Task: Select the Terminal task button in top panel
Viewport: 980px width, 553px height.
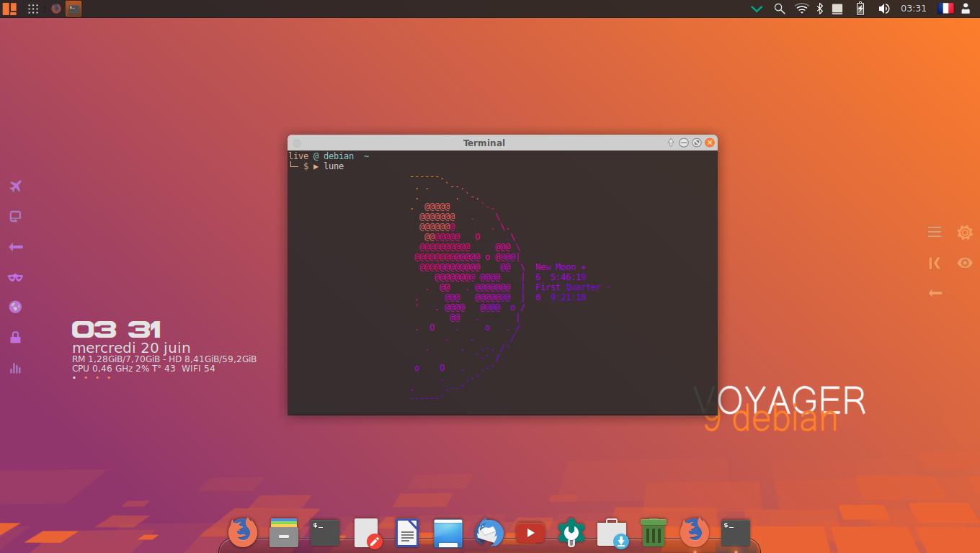Action: 73,9
